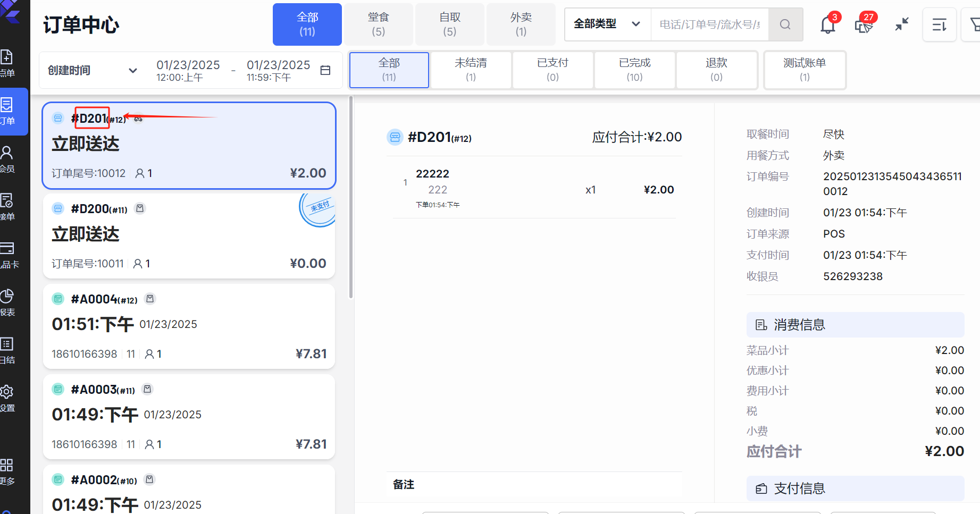
Task: Click the 订单来源 POS value
Action: point(834,234)
